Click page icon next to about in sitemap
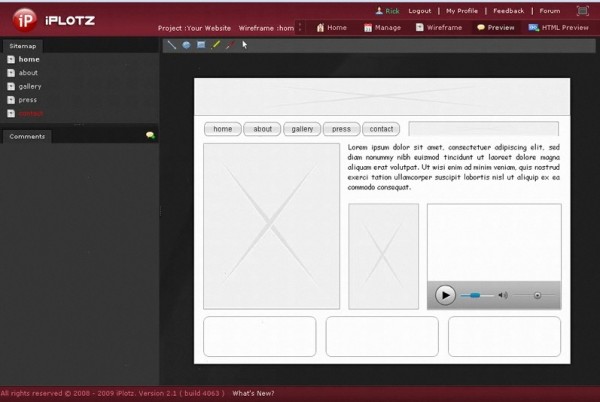Viewport: 600px width, 402px height. click(11, 73)
